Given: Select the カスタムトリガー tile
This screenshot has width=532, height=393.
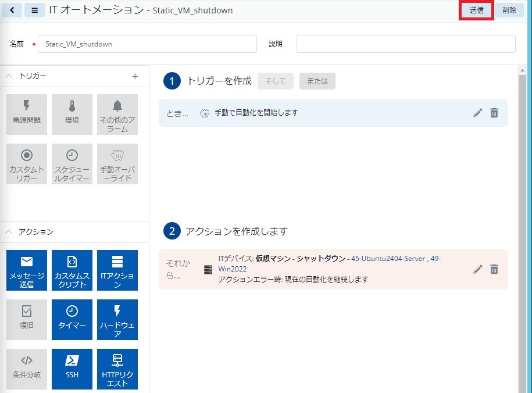Looking at the screenshot, I should click(x=27, y=164).
